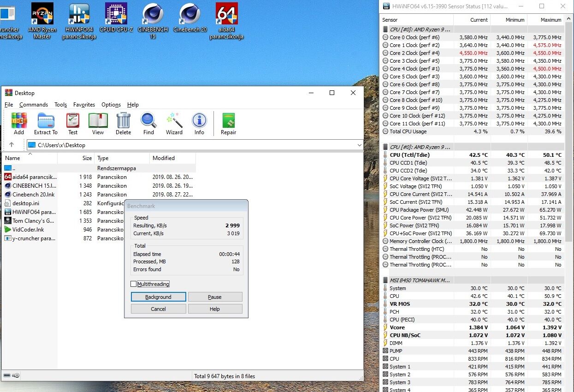Select desktop.ini file row
Screen dimensions: 574x392
(64, 203)
